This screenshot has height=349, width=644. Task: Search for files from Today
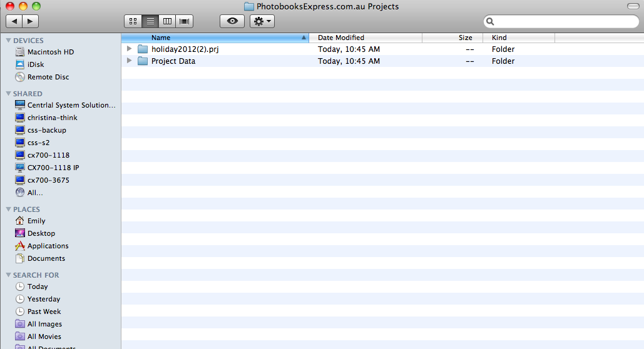[x=32, y=286]
